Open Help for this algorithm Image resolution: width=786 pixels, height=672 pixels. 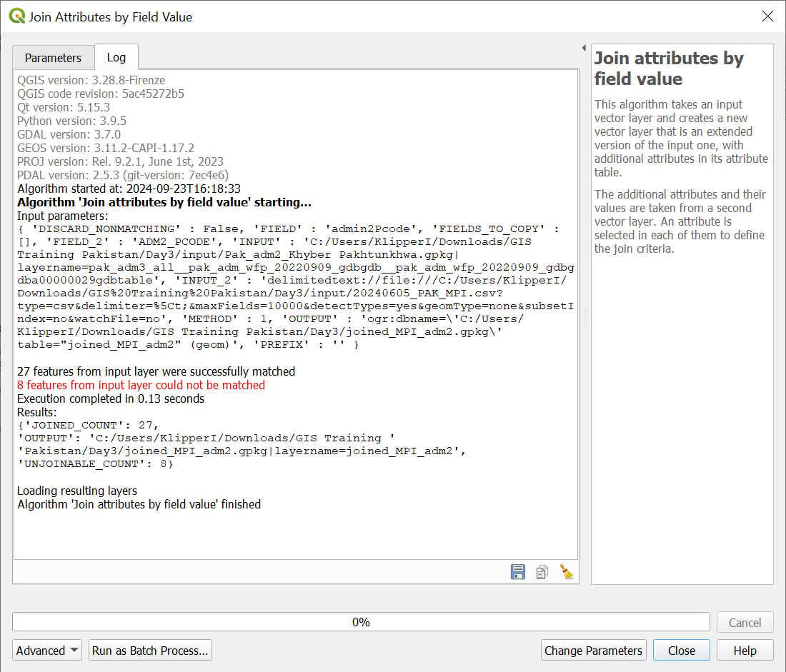point(745,651)
